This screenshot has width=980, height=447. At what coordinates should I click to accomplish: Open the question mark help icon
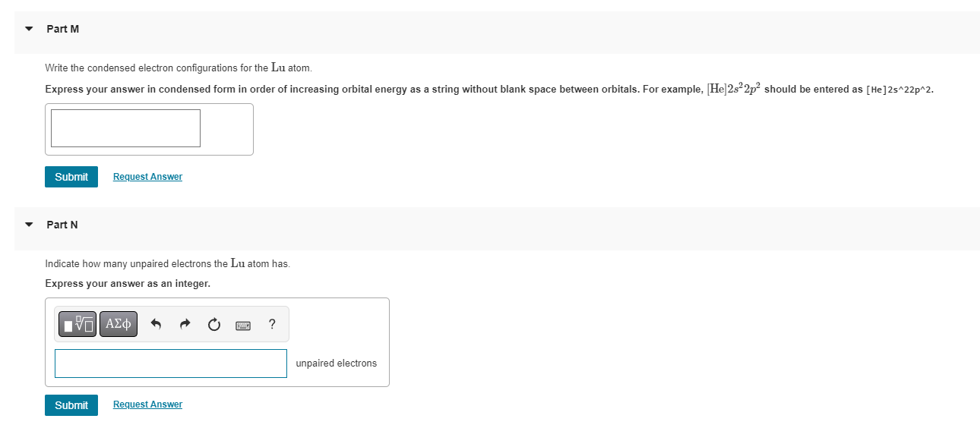click(272, 325)
